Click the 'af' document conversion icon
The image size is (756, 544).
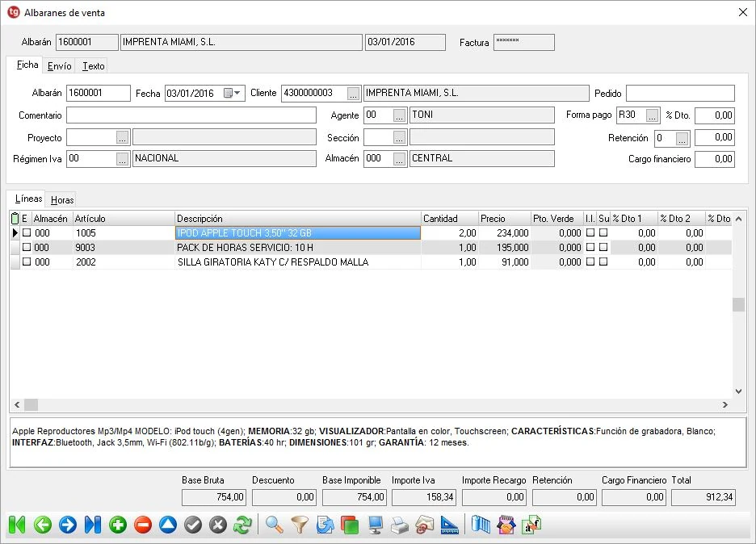(531, 525)
